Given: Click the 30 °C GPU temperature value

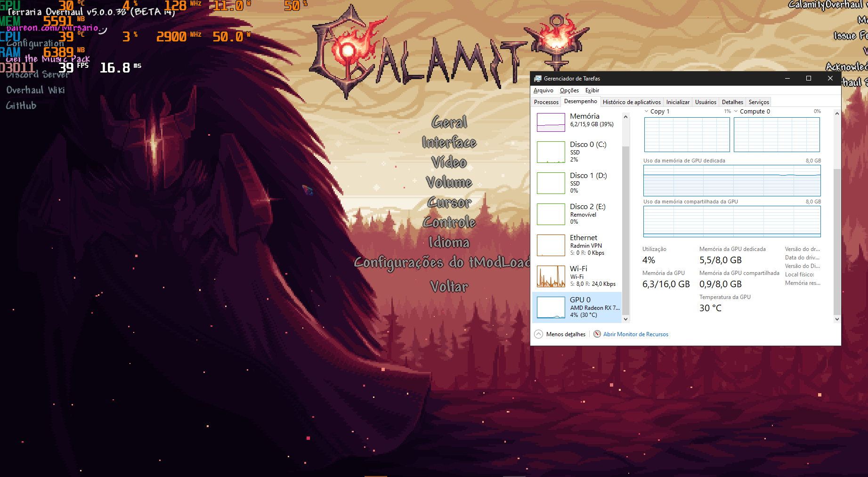Looking at the screenshot, I should (710, 308).
